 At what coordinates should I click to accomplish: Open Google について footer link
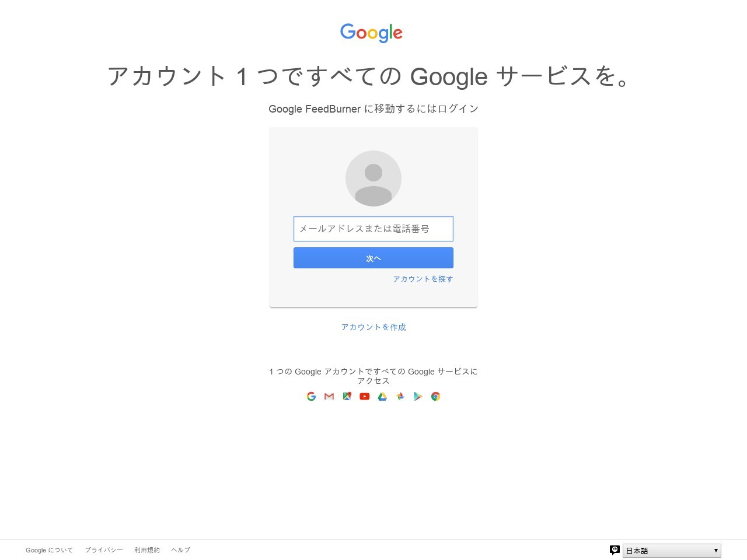tap(50, 550)
